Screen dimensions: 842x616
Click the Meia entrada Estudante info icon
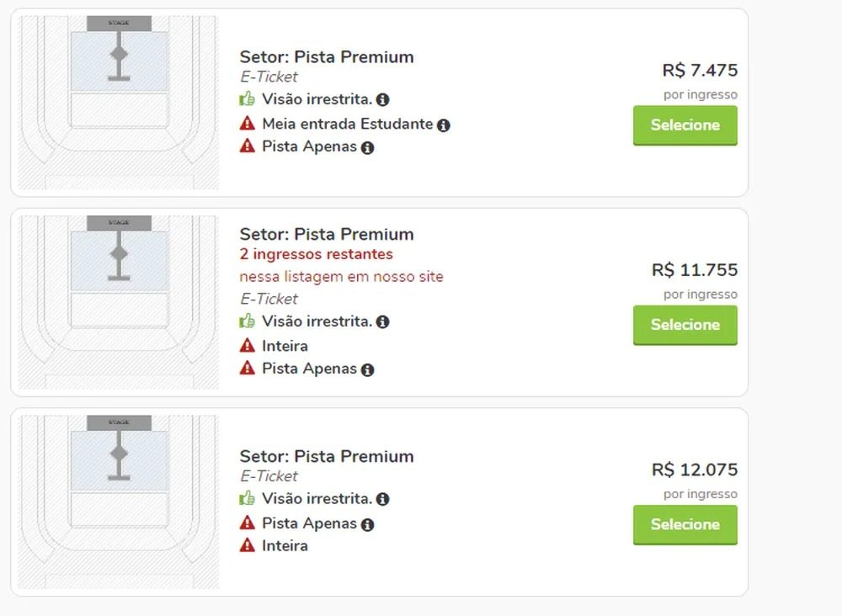pyautogui.click(x=444, y=124)
